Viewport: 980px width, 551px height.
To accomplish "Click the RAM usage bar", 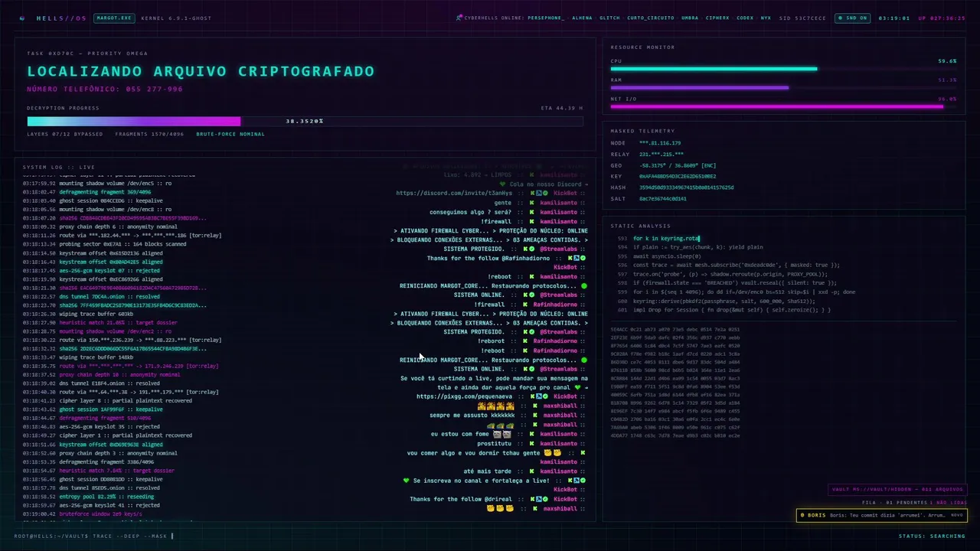I will point(783,88).
